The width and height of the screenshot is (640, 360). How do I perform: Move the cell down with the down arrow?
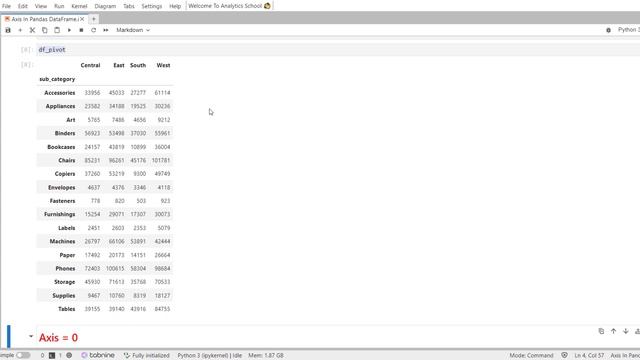coord(626,331)
